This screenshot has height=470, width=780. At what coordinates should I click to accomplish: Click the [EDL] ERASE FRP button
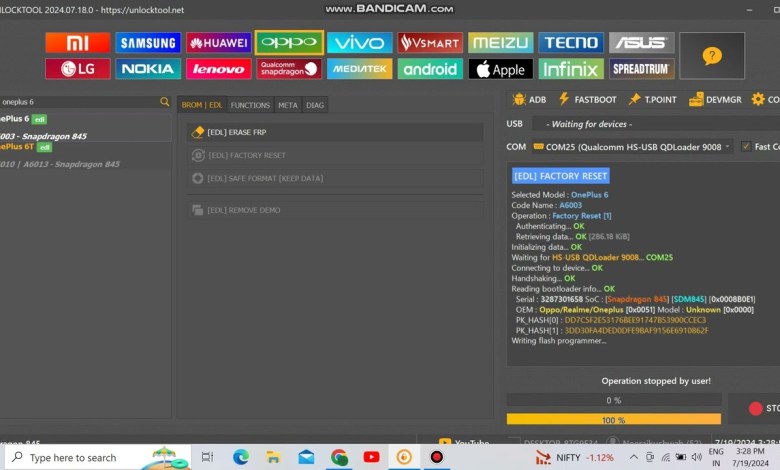(x=334, y=132)
